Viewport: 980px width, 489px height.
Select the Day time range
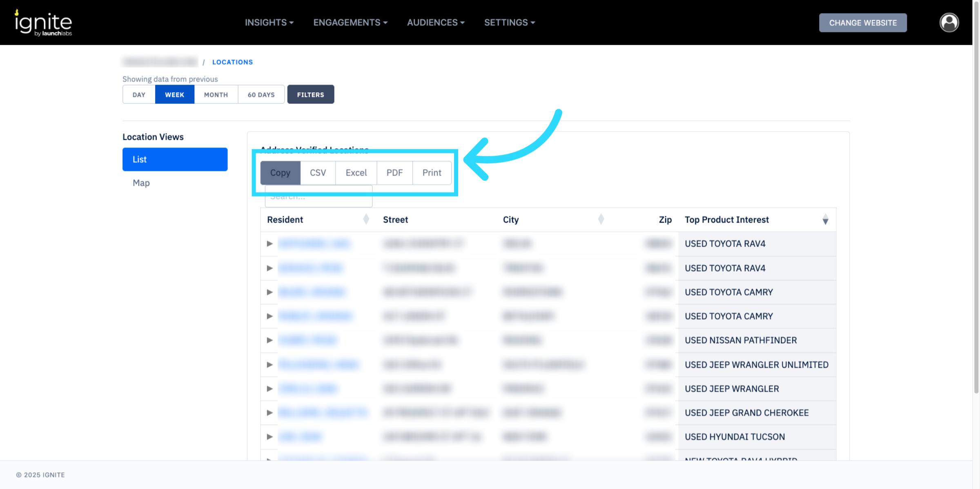[139, 94]
